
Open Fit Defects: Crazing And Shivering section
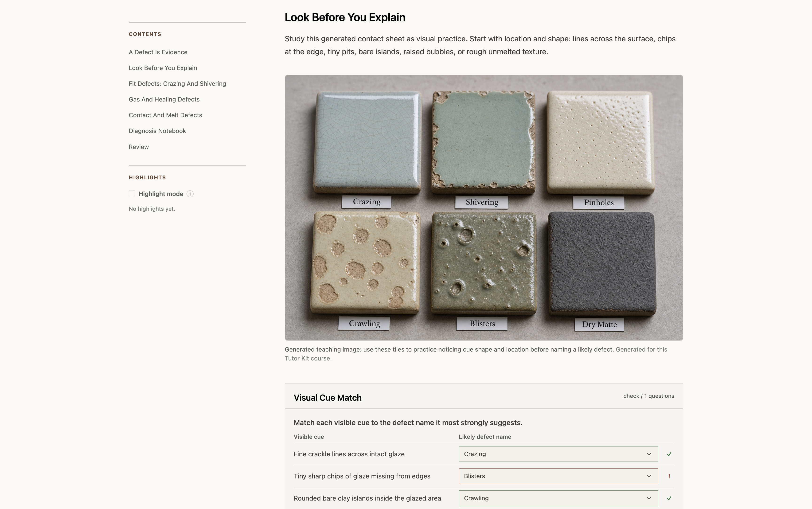(x=177, y=84)
